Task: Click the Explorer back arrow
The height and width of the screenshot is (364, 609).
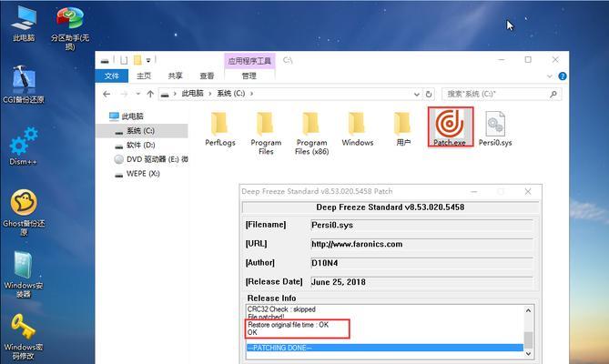Action: click(107, 94)
